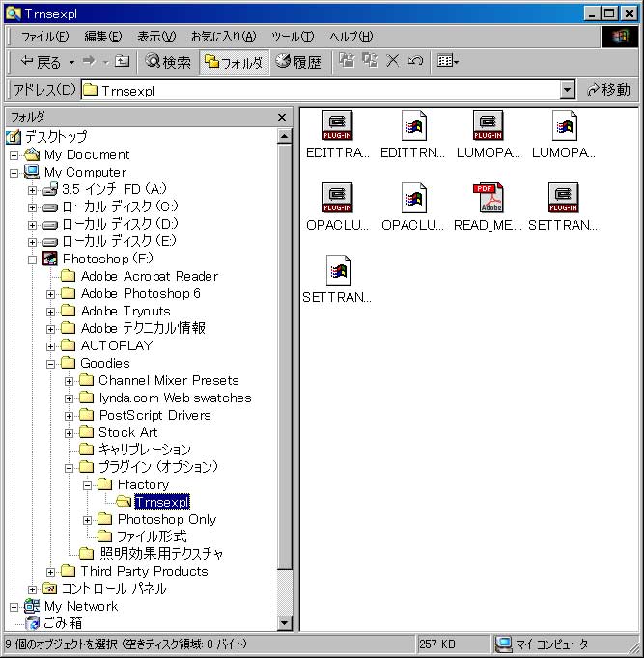This screenshot has height=658, width=644.
Task: Collapse the Ffactory folder node
Action: click(87, 485)
